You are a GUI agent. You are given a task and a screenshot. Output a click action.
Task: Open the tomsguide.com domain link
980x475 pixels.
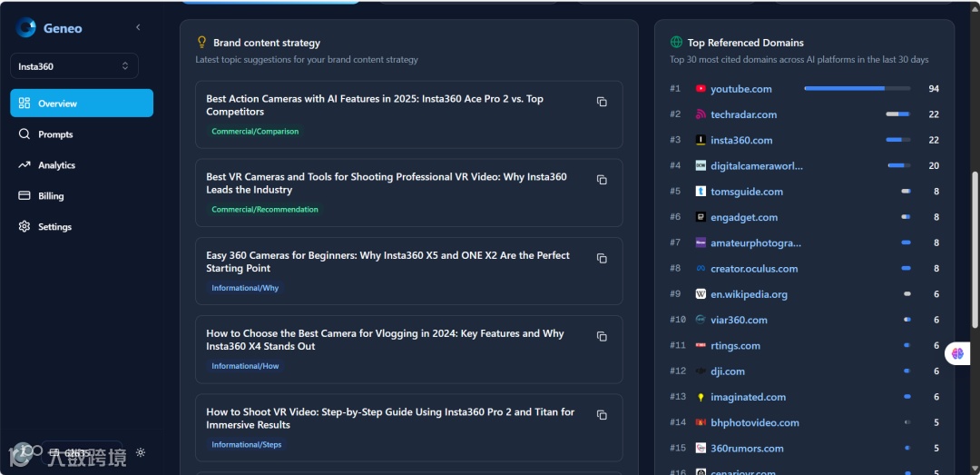click(x=746, y=192)
